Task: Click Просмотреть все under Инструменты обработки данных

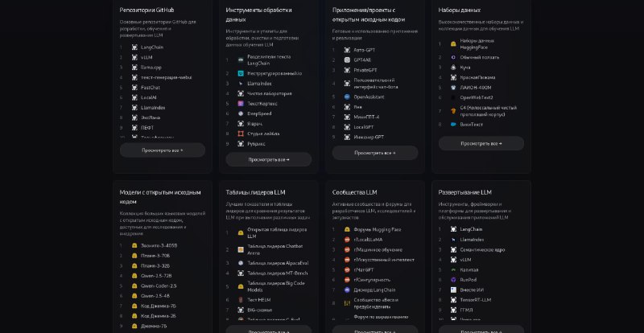Action: pyautogui.click(x=269, y=159)
